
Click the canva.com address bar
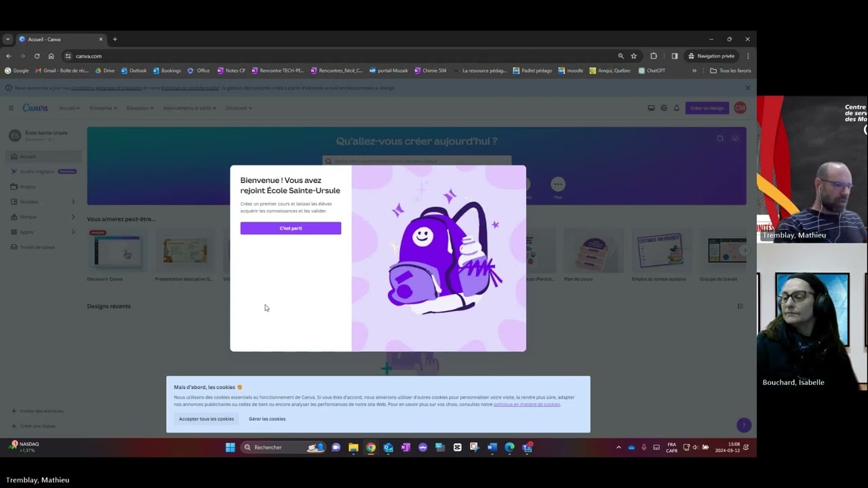(x=339, y=56)
